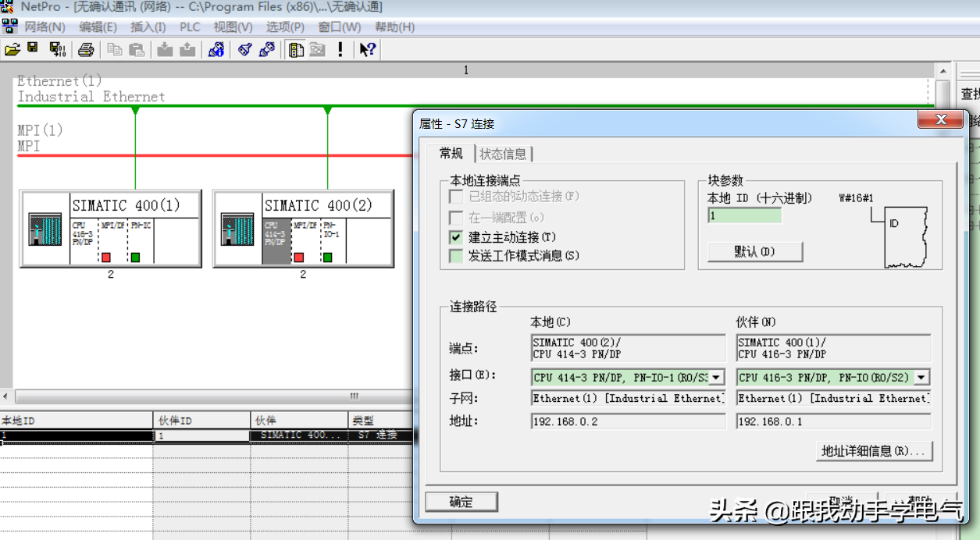Uncheck the 建立主动连接 checkbox
The height and width of the screenshot is (540, 980).
[x=456, y=237]
